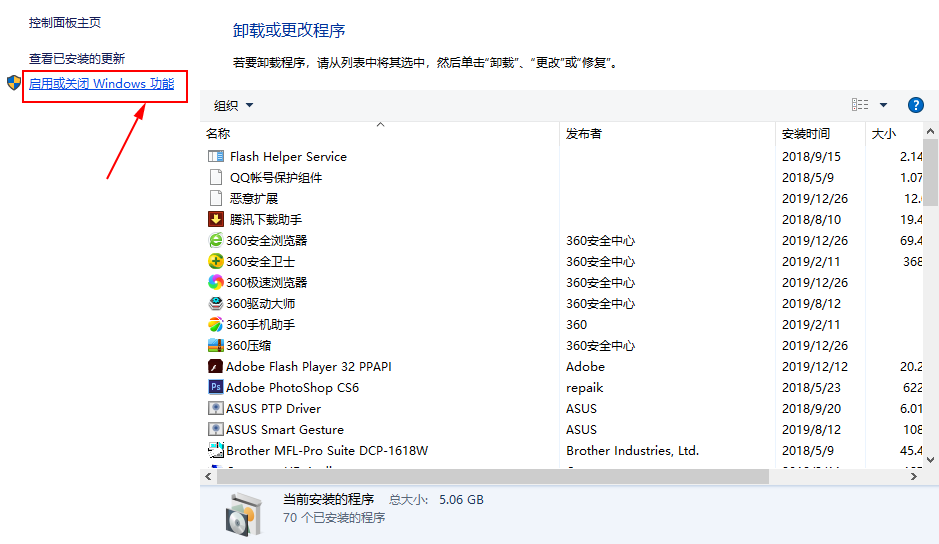Click the 恶意扩展 file icon
Screen dimensions: 939x544
pyautogui.click(x=216, y=198)
